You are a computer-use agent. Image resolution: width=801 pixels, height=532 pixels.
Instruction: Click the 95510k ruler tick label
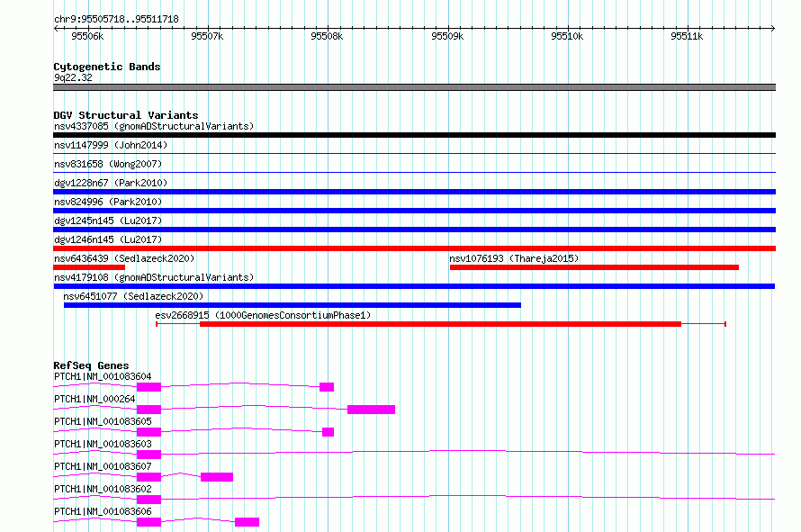click(x=567, y=36)
